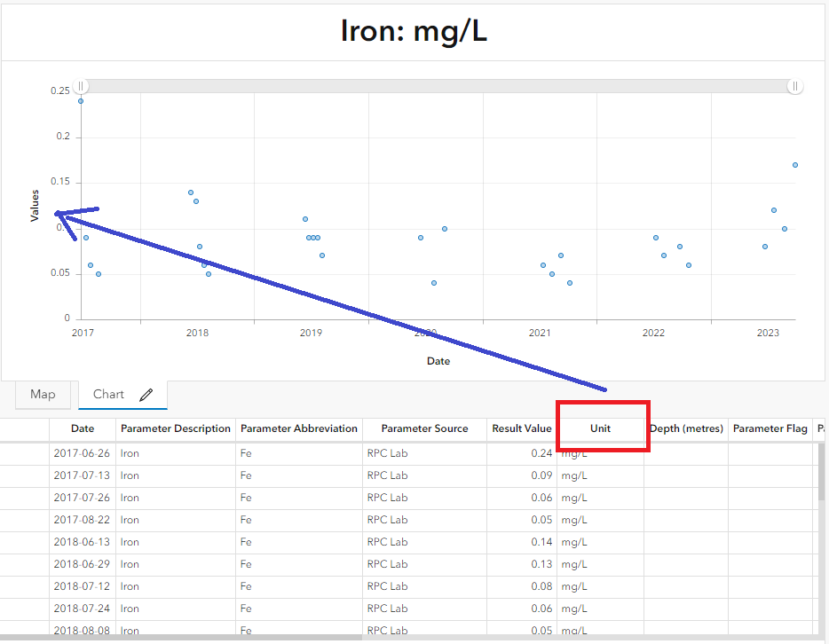Click the Parameter Source column header

click(x=424, y=428)
